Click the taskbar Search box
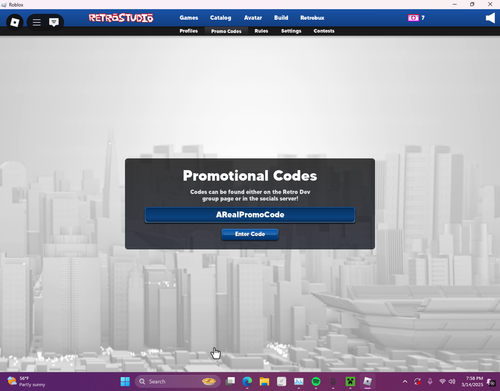The height and width of the screenshot is (391, 500). [178, 381]
